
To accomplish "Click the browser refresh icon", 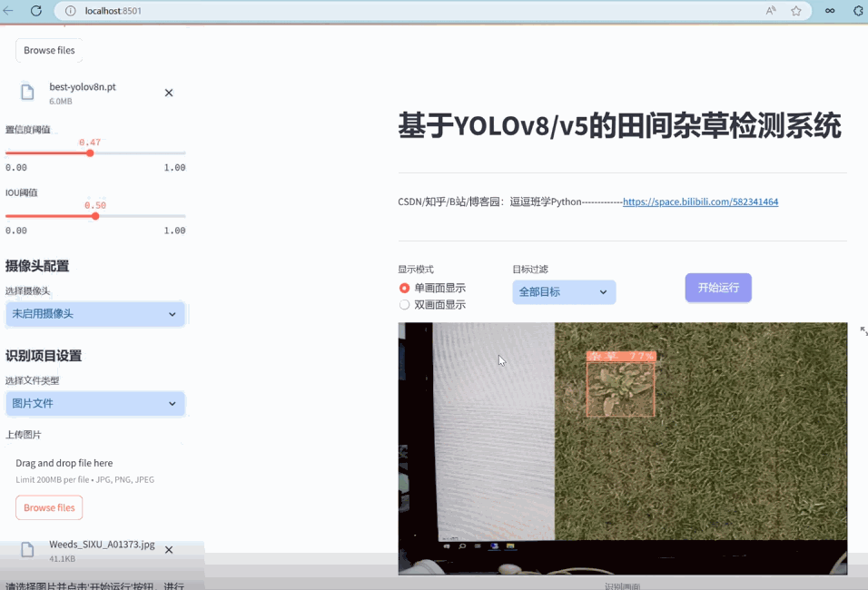I will coord(35,10).
